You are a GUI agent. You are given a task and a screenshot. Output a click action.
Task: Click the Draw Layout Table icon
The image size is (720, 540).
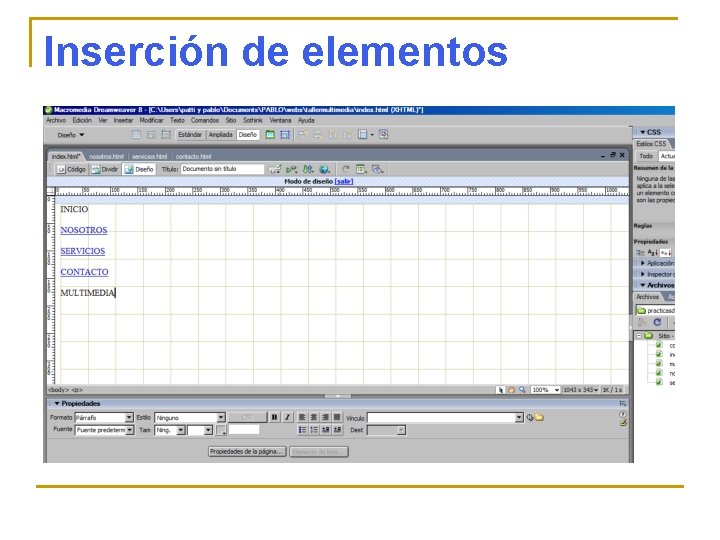pyautogui.click(x=270, y=135)
